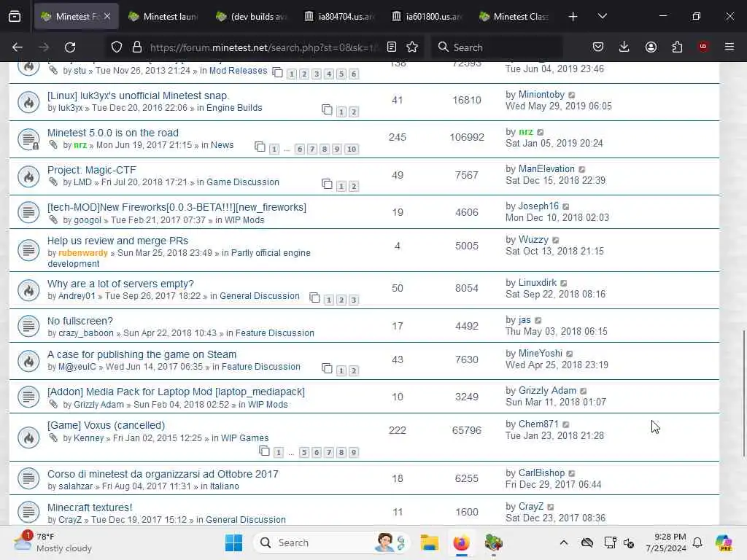Image resolution: width=747 pixels, height=560 pixels.
Task: Jump to last post by Wuzzy
Action: pyautogui.click(x=555, y=241)
